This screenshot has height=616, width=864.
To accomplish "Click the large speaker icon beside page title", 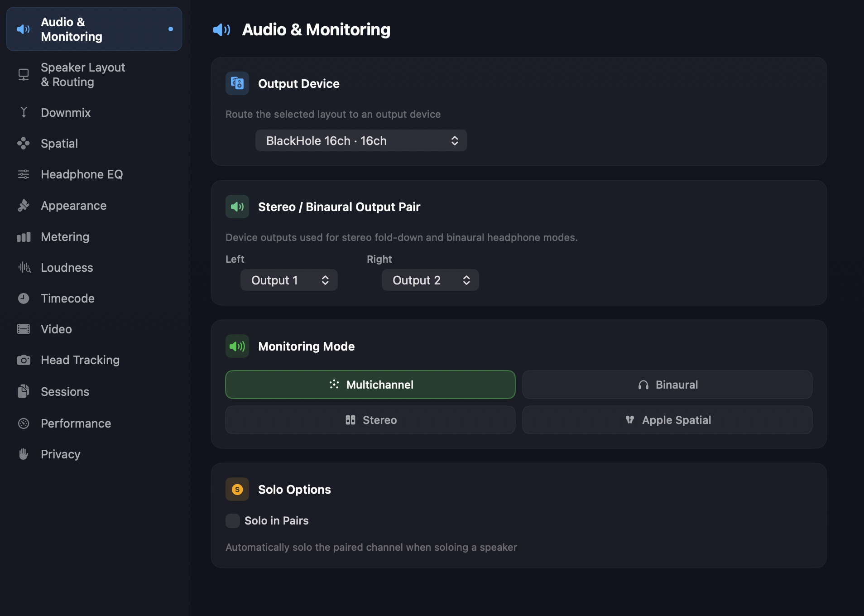I will click(222, 30).
